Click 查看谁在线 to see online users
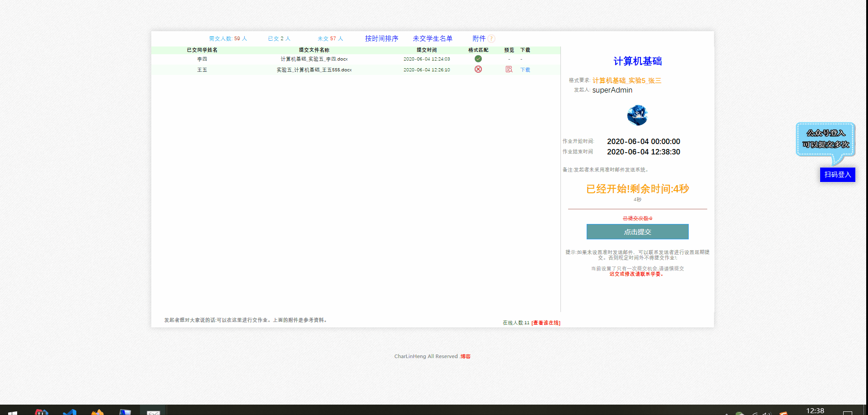 [545, 322]
